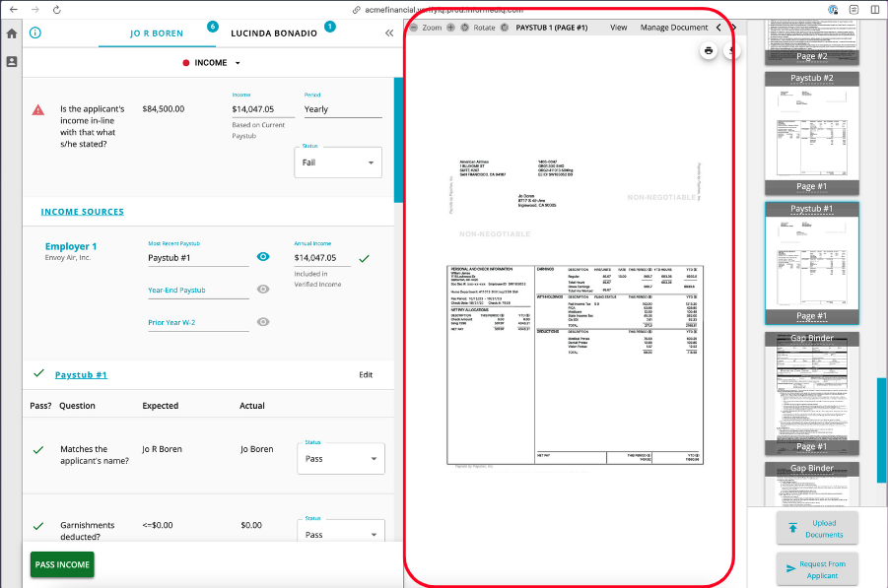Select the Gap Binder Page #1 thumbnail
This screenshot has width=888, height=588.
tap(810, 394)
